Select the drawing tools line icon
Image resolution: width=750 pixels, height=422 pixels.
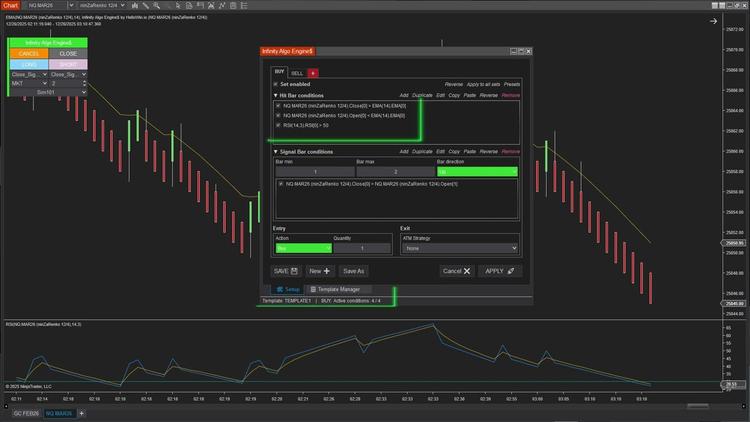point(145,5)
